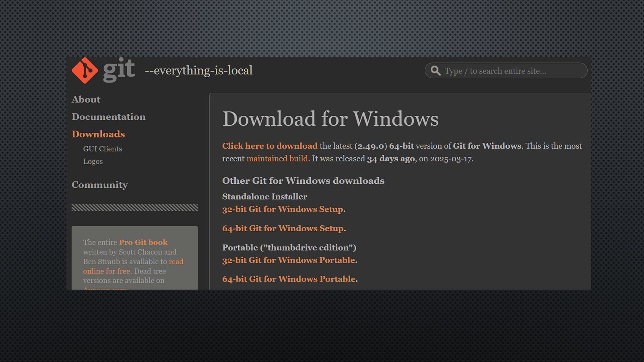
Task: Download 64-bit Git for Windows Portable
Action: (289, 279)
